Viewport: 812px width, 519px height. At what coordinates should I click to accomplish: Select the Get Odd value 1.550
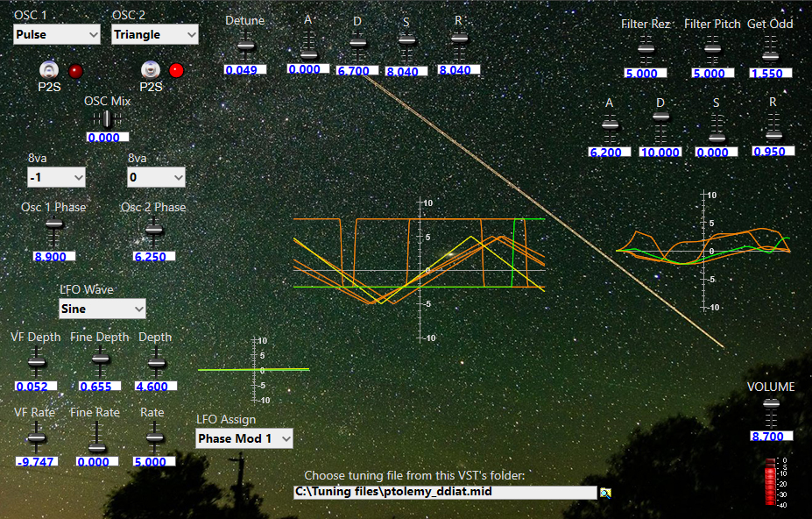(x=771, y=73)
